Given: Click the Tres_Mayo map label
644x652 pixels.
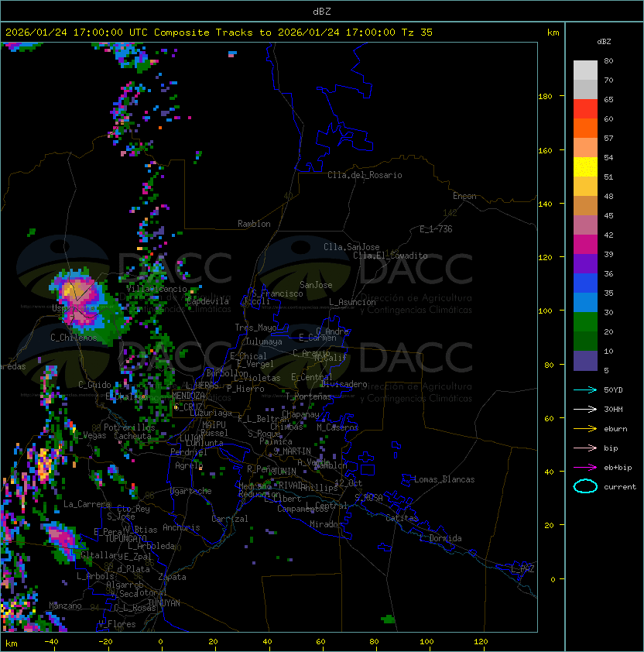Looking at the screenshot, I should click(255, 328).
